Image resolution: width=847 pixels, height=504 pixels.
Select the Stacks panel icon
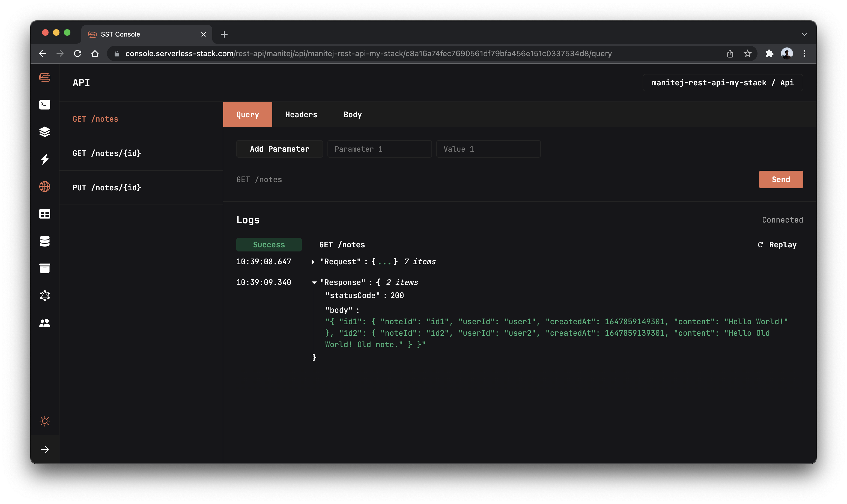tap(44, 132)
